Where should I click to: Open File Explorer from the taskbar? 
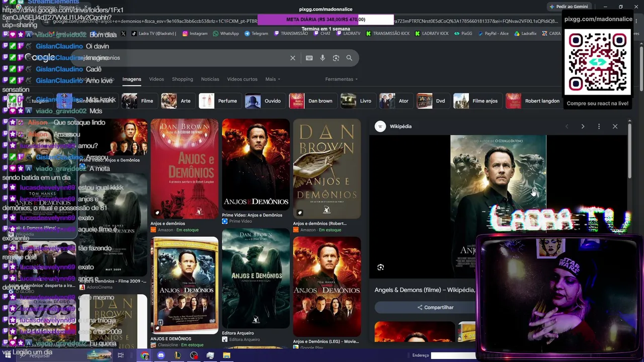[226, 355]
